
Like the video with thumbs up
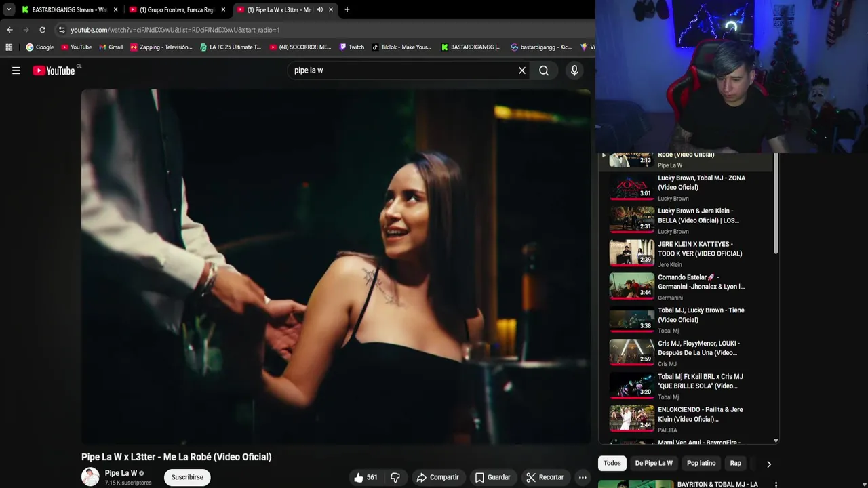[366, 477]
